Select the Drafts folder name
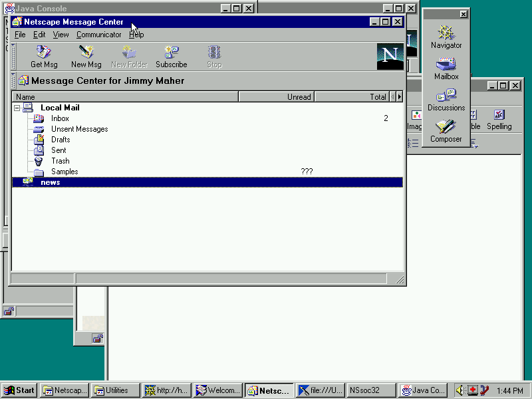 61,140
